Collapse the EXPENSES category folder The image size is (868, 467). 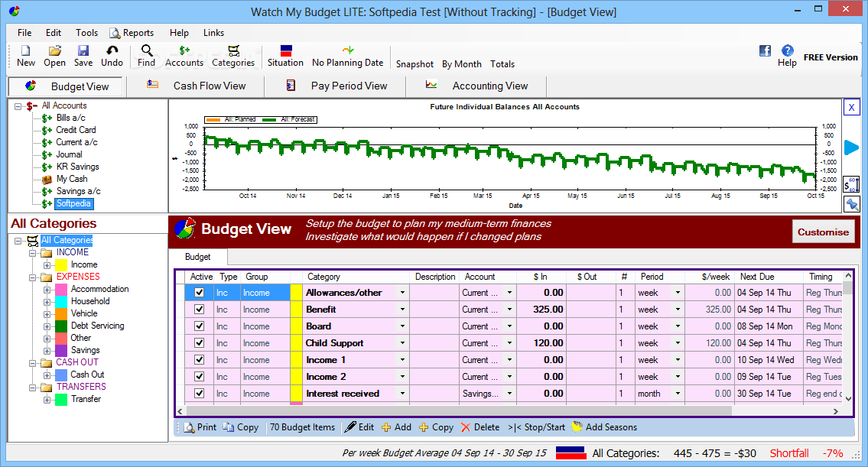(x=33, y=277)
